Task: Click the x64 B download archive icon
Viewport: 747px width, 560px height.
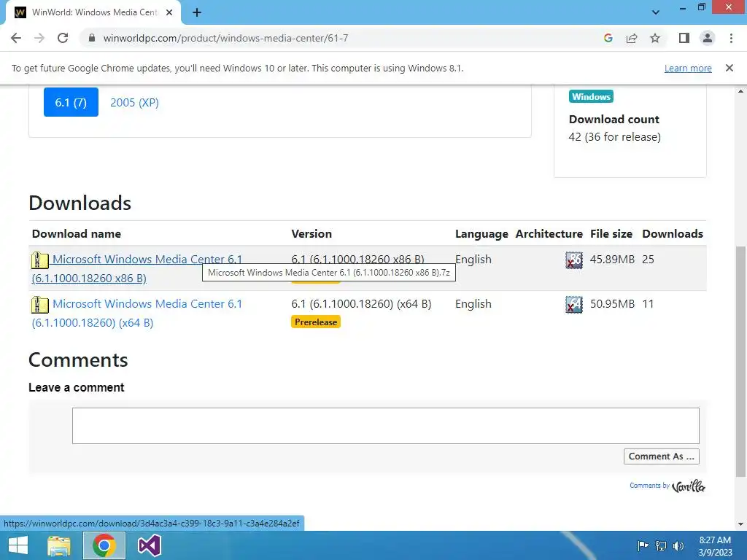Action: [40, 304]
